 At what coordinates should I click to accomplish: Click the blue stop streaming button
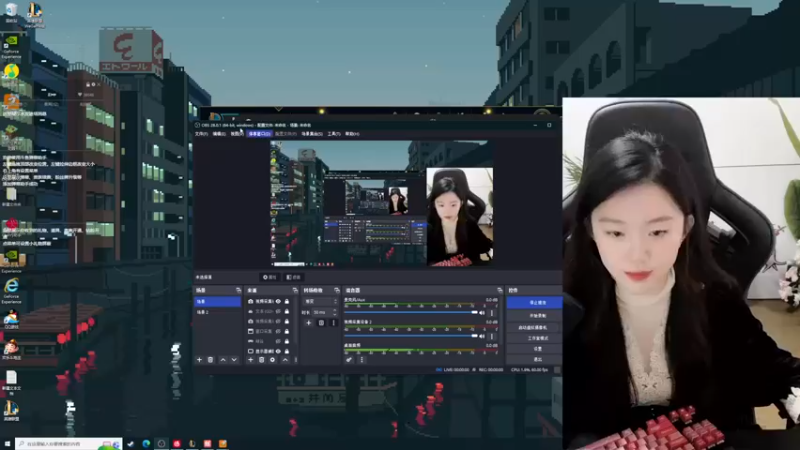point(535,303)
